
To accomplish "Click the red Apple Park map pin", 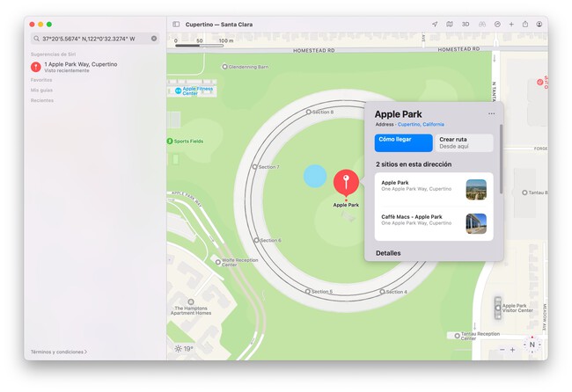I will [x=346, y=183].
